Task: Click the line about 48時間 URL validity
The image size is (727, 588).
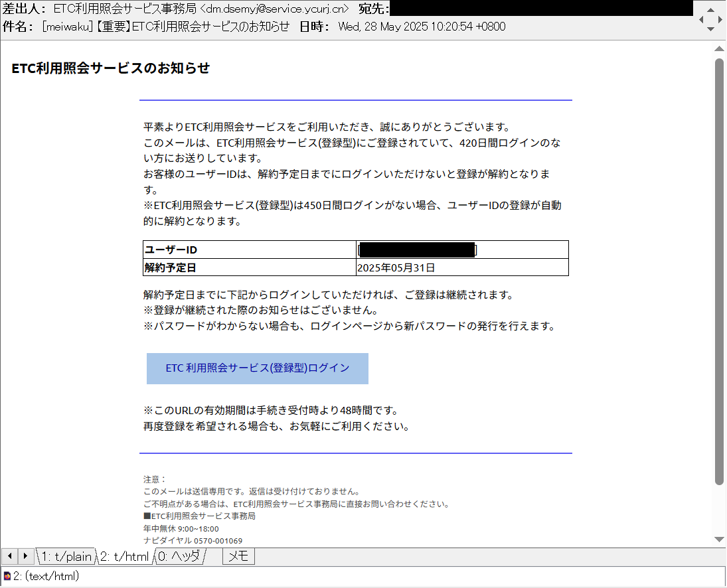Action: [x=271, y=410]
